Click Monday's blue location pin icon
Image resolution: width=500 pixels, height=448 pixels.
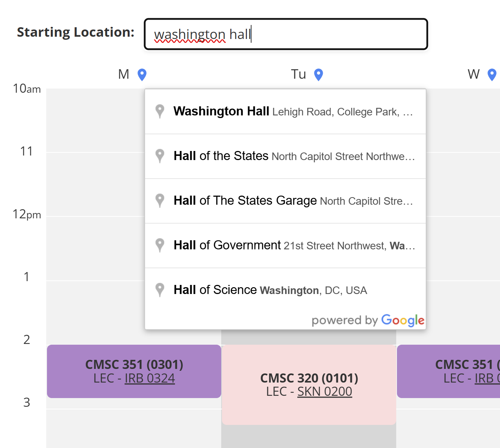(142, 74)
